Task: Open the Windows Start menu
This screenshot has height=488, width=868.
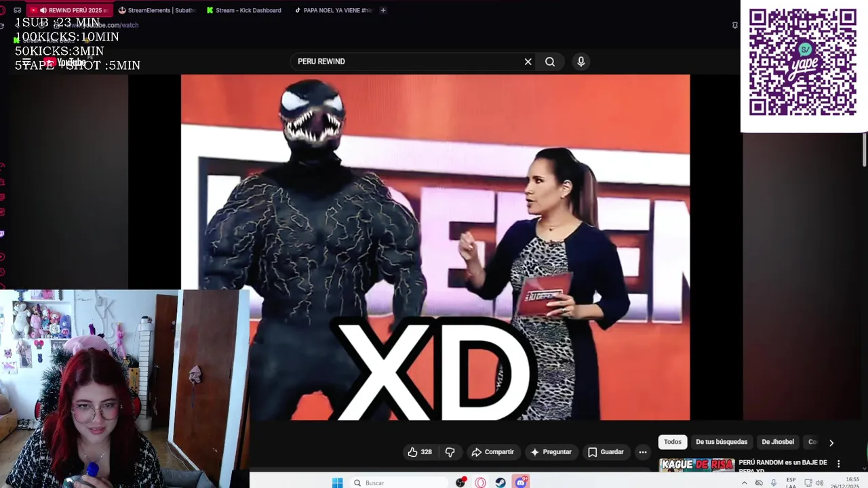Action: pos(337,483)
